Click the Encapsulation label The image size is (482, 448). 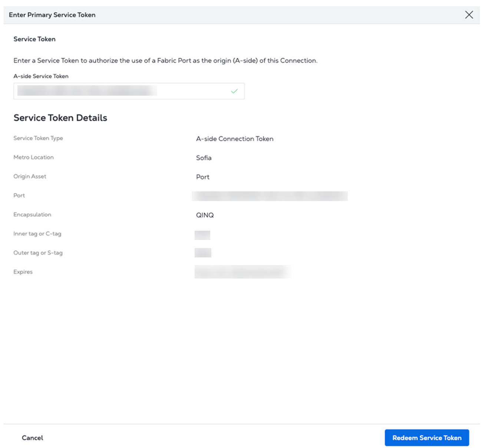click(32, 215)
